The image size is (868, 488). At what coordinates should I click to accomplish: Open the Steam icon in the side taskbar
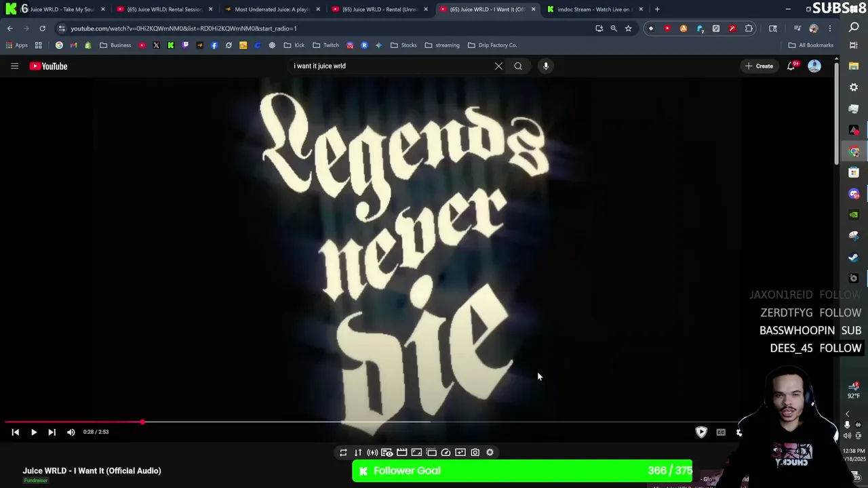pos(854,257)
